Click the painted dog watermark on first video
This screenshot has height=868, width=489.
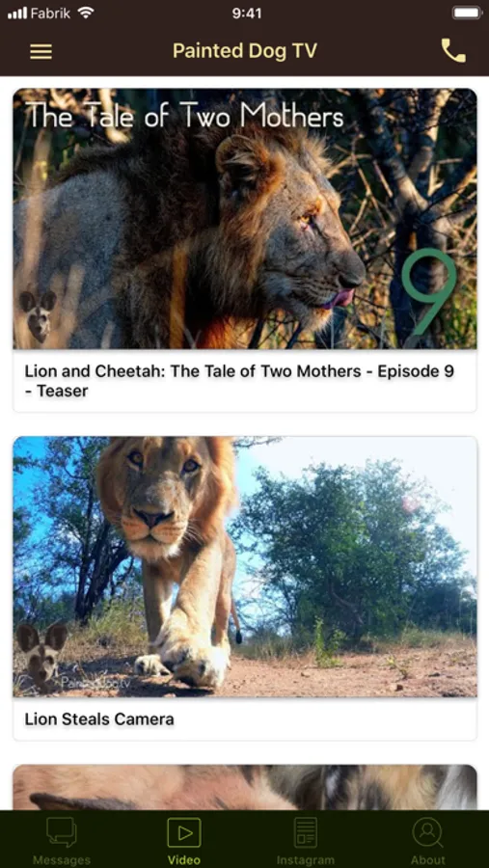(x=38, y=315)
